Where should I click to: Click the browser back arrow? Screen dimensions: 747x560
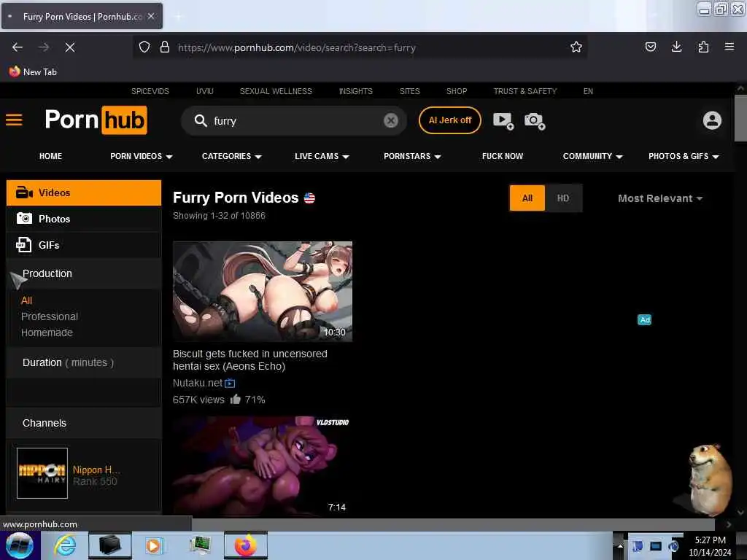coord(18,47)
